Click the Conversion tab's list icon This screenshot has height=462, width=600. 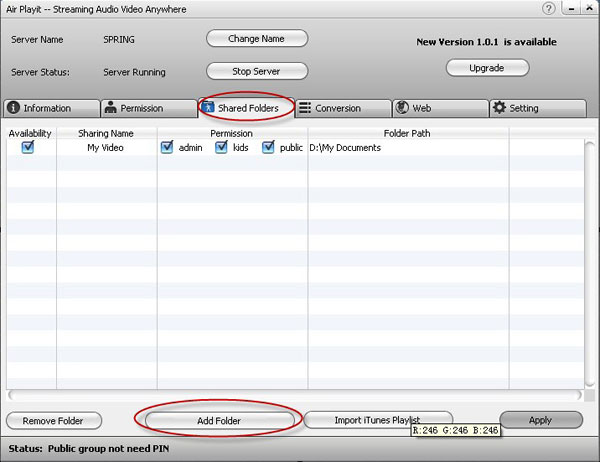coord(305,108)
